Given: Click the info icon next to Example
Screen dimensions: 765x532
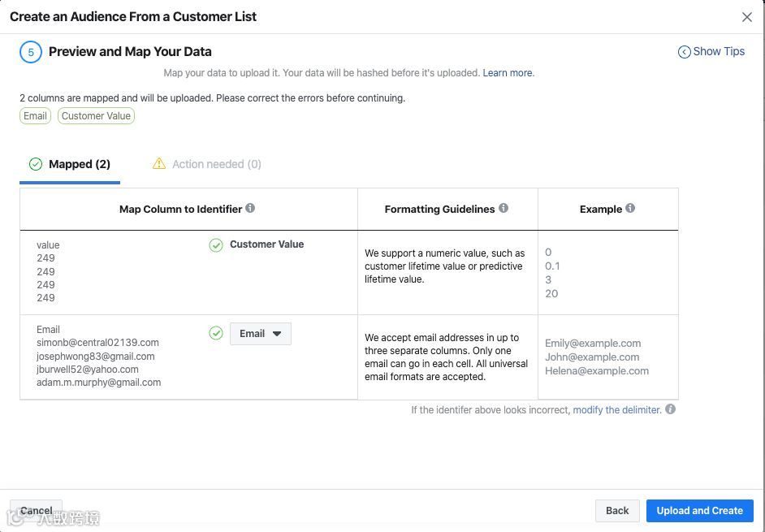Looking at the screenshot, I should pos(630,208).
